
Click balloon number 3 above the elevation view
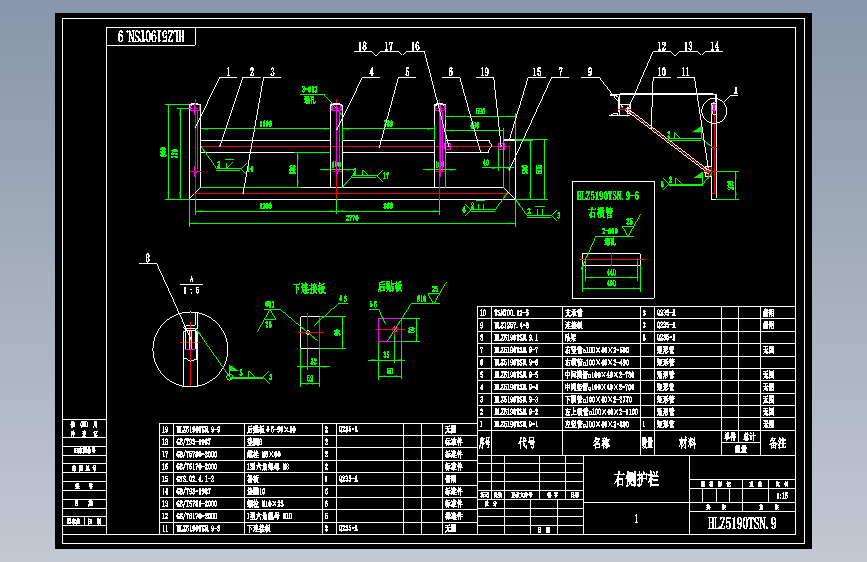tap(272, 72)
